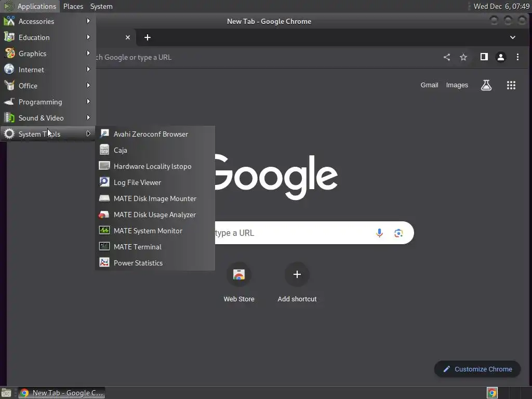Image resolution: width=532 pixels, height=399 pixels.
Task: Toggle the Chrome side panel
Action: 484,57
